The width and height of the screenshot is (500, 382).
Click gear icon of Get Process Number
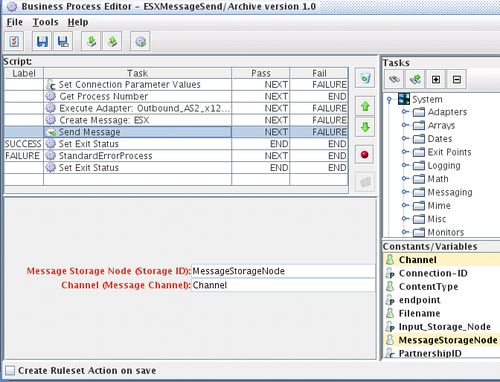[x=50, y=96]
